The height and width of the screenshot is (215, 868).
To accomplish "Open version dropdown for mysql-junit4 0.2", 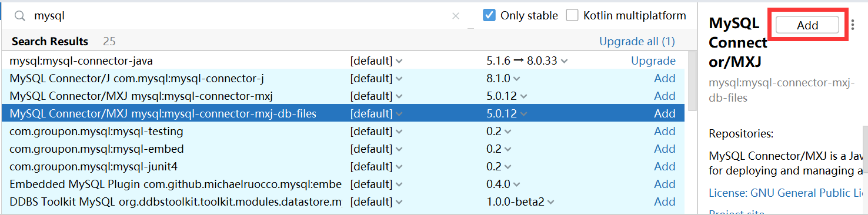I will (499, 166).
